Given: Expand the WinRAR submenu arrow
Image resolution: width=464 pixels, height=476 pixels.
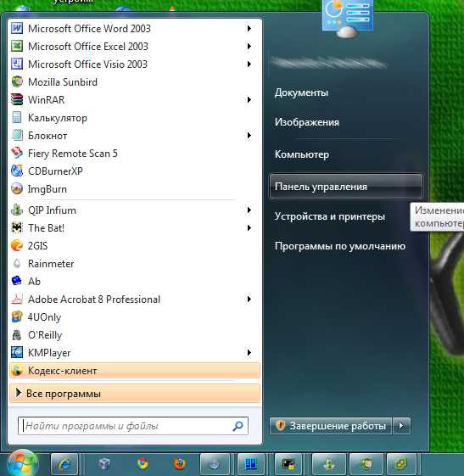Looking at the screenshot, I should pos(249,100).
